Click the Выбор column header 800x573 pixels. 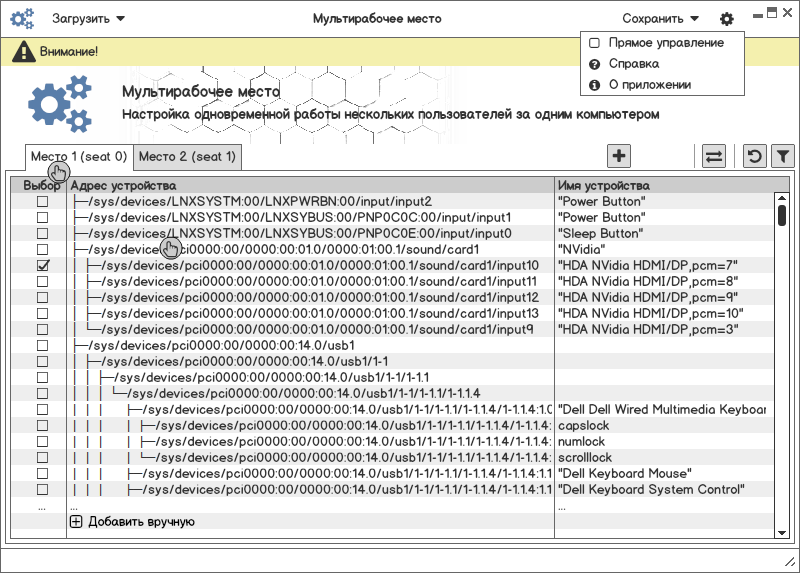point(41,186)
